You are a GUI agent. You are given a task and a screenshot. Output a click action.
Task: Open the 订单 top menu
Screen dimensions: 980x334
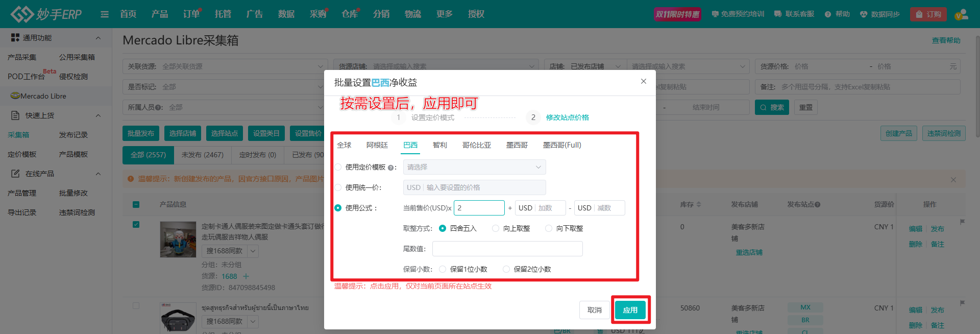[191, 14]
